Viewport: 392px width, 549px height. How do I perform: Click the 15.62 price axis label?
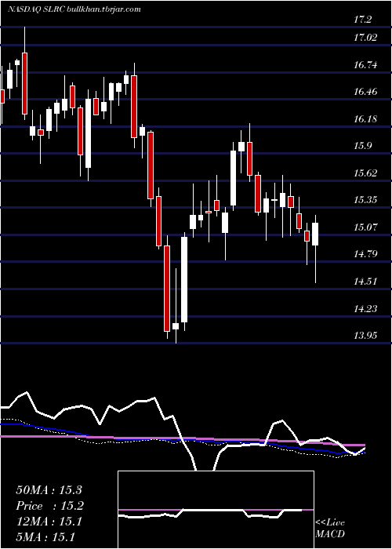tap(365, 173)
